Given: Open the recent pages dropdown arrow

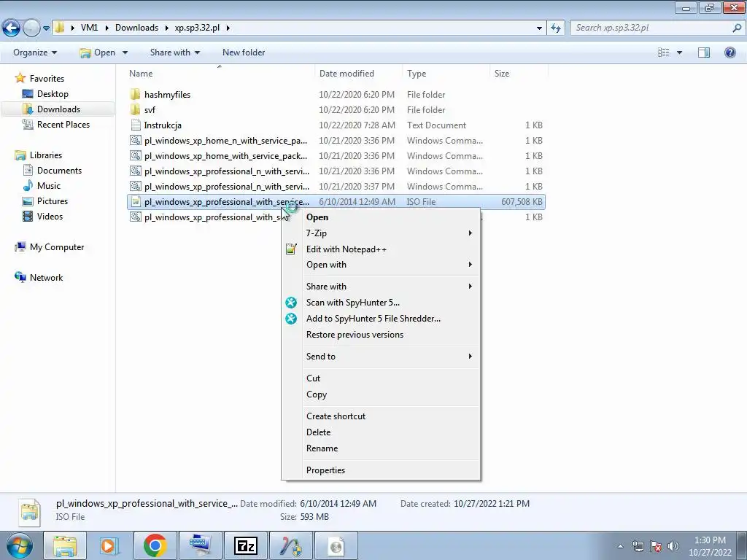Looking at the screenshot, I should 46,28.
